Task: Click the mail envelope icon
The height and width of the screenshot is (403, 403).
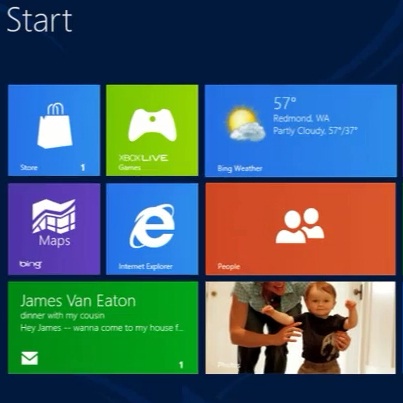Action: [29, 358]
